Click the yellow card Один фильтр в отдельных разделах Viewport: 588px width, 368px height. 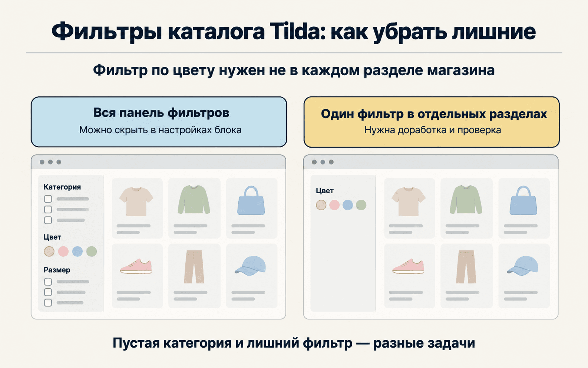pos(432,122)
